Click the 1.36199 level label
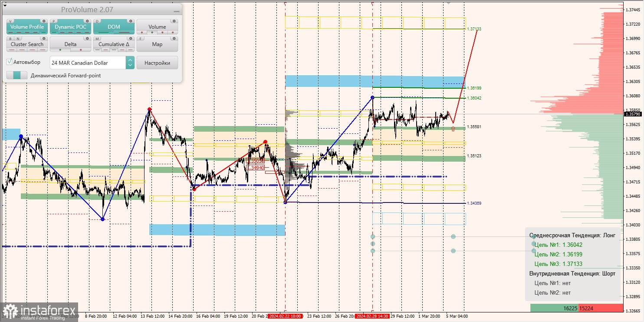Screen dimensions: 644x322 pyautogui.click(x=474, y=88)
